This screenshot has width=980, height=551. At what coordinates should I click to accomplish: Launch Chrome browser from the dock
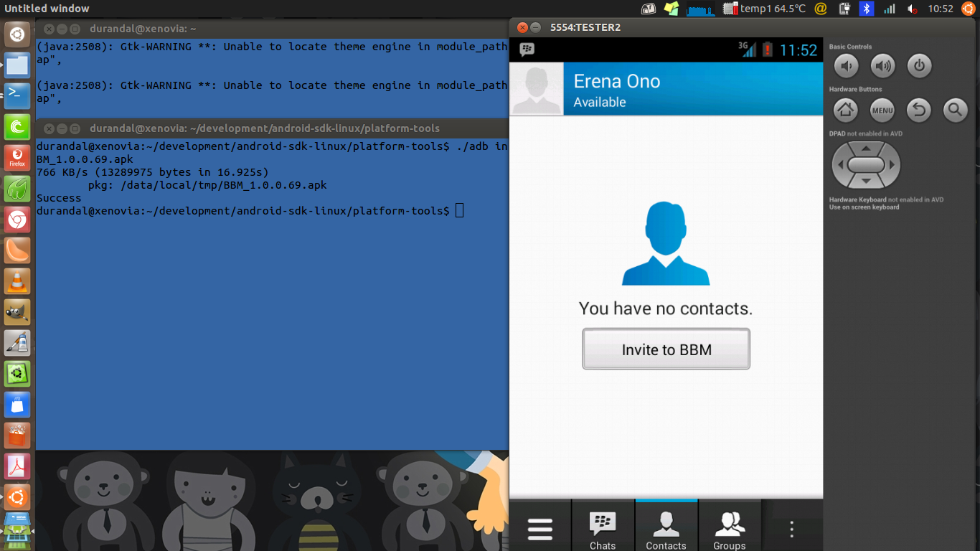tap(18, 220)
